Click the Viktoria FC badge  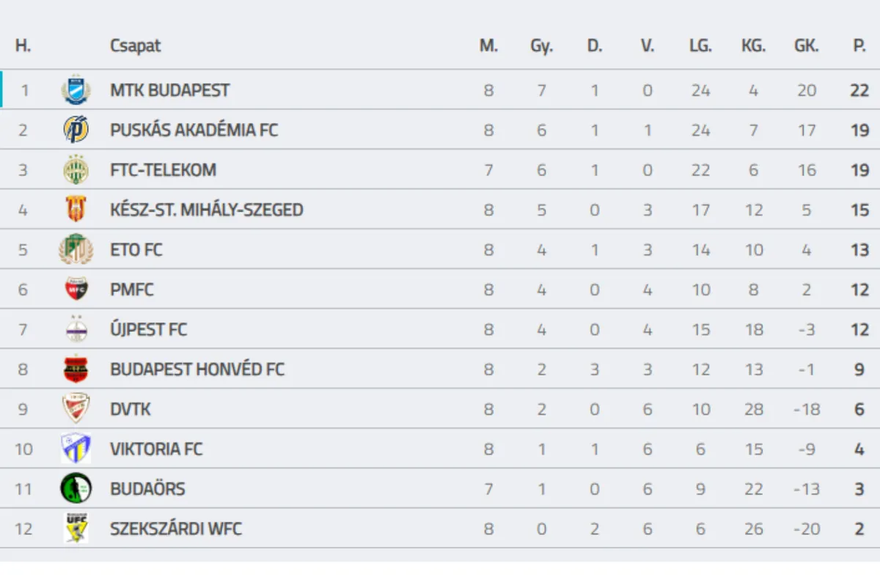tap(76, 449)
